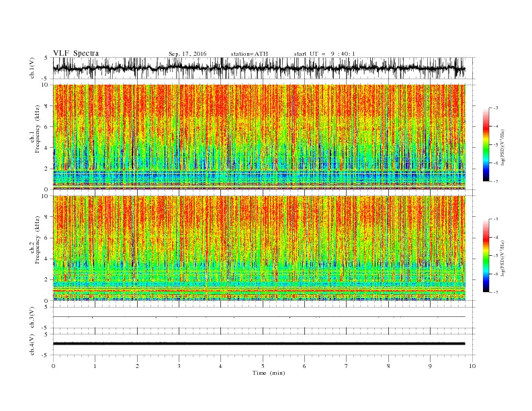Image resolution: width=532 pixels, height=411 pixels.
Task: Select the date text "Sep. 17, 2016"
Action: (187, 54)
